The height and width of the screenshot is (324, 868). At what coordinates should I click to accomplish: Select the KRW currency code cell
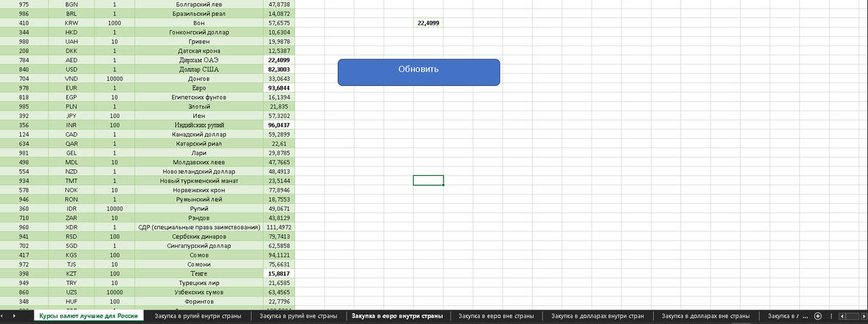coord(72,23)
